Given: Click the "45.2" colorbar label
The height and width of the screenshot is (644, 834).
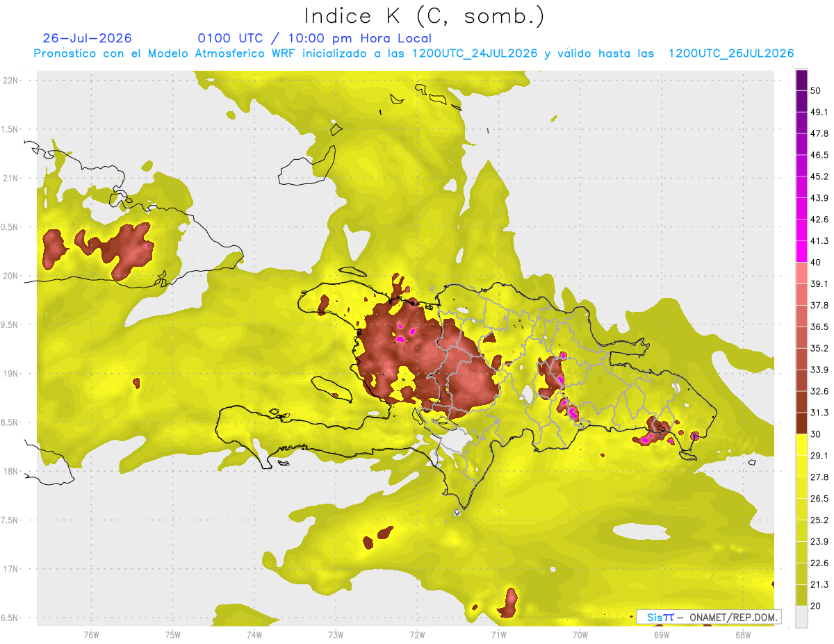Looking at the screenshot, I should click(x=819, y=176).
